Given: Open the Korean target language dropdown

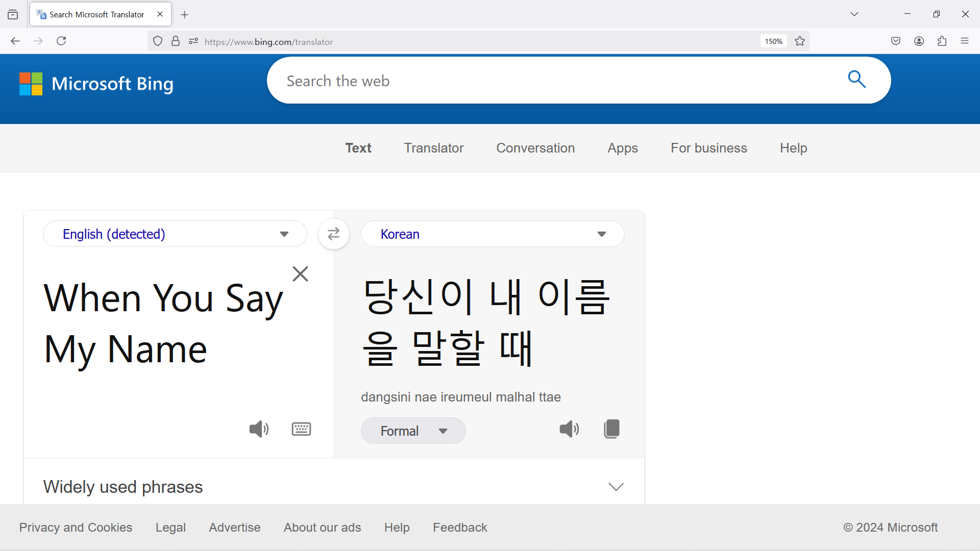Looking at the screenshot, I should click(492, 234).
